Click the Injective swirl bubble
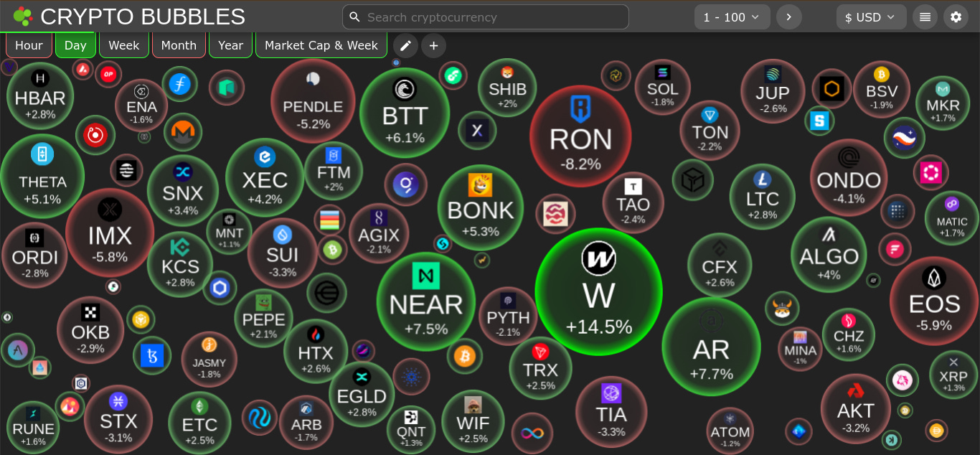 260,418
